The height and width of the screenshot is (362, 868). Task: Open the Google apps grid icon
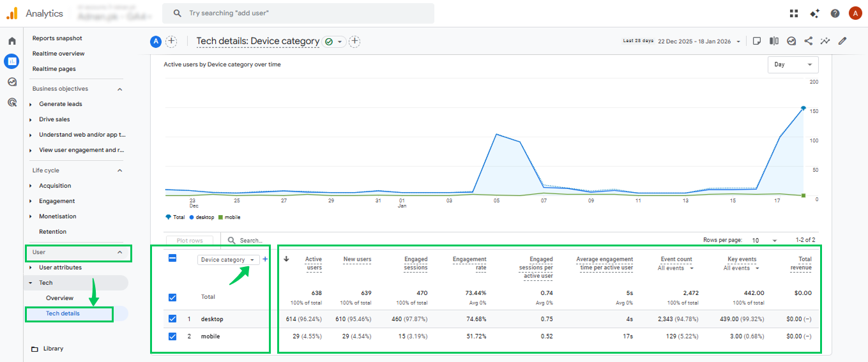794,13
